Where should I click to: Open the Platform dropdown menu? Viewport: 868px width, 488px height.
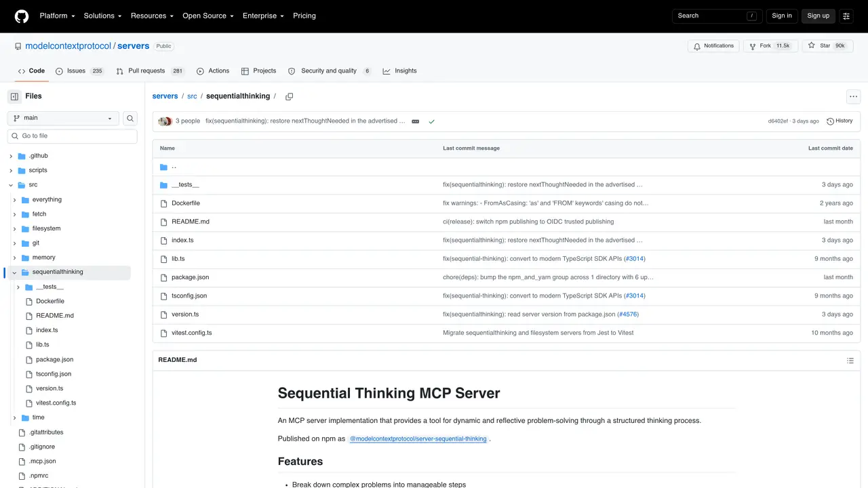coord(56,16)
